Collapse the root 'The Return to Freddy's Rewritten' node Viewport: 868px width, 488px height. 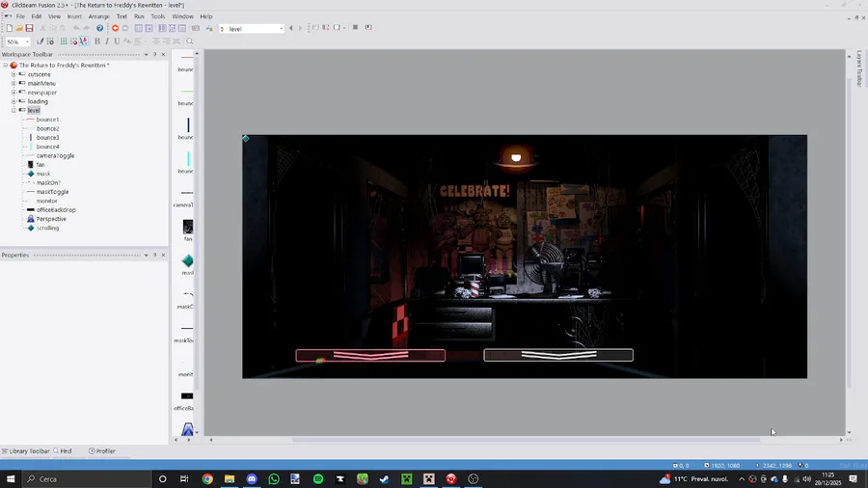click(5, 66)
